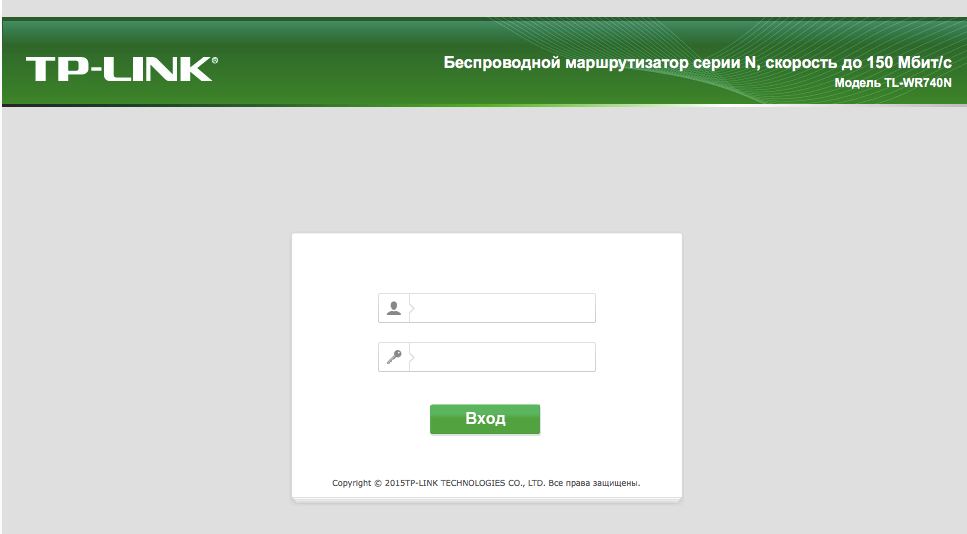
Task: Click the user silhouette icon beside username field
Action: tap(393, 308)
